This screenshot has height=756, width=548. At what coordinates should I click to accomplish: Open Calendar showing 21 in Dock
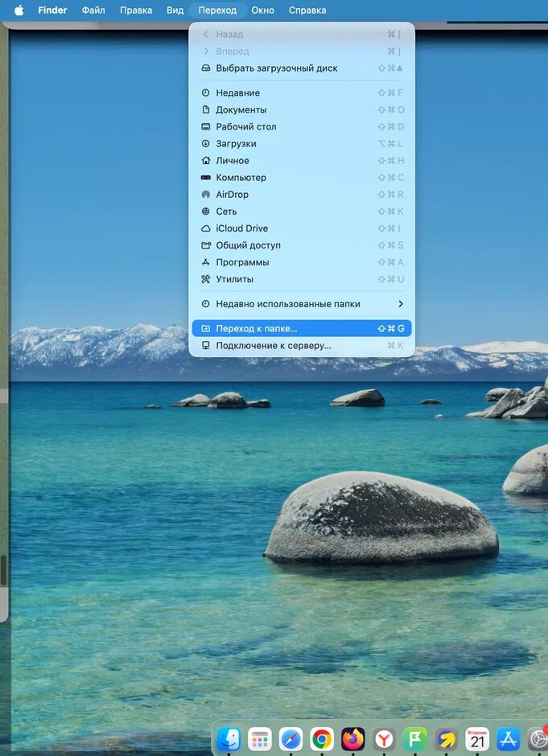coord(477,739)
